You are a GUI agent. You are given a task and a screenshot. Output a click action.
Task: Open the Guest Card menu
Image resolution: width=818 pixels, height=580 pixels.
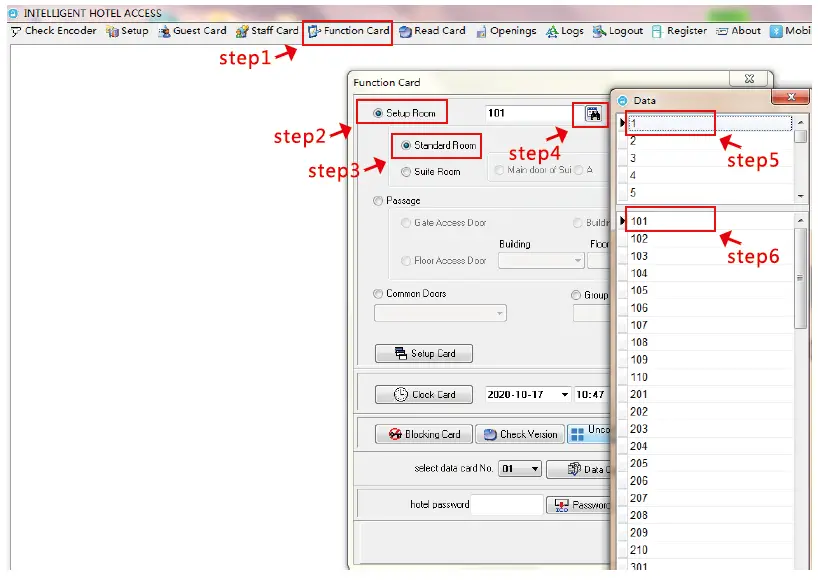point(193,31)
